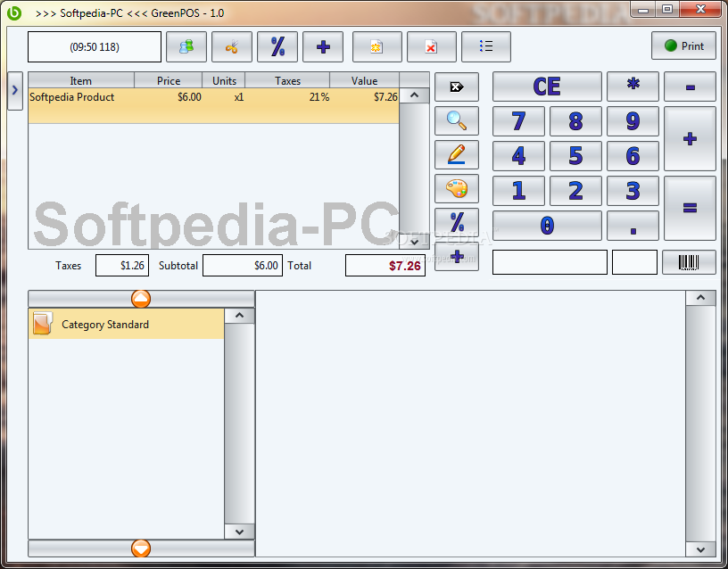Click the Value column header
Screen dimensions: 728x569
coord(365,81)
